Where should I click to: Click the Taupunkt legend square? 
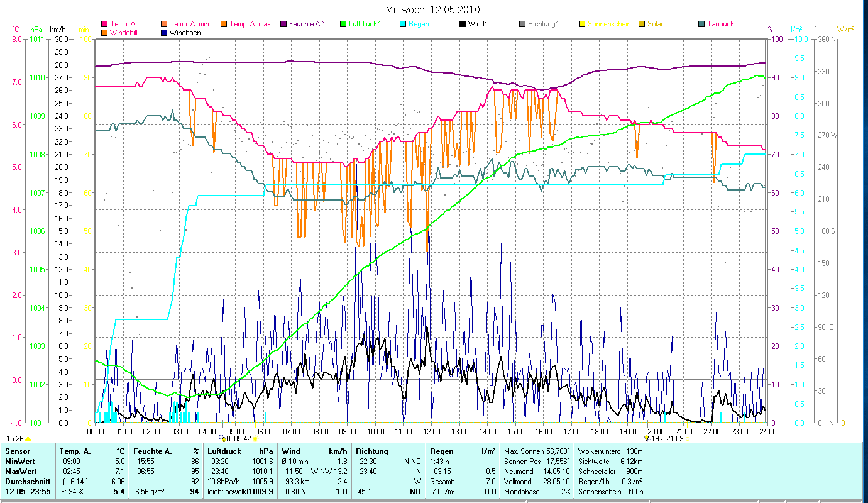tap(701, 24)
